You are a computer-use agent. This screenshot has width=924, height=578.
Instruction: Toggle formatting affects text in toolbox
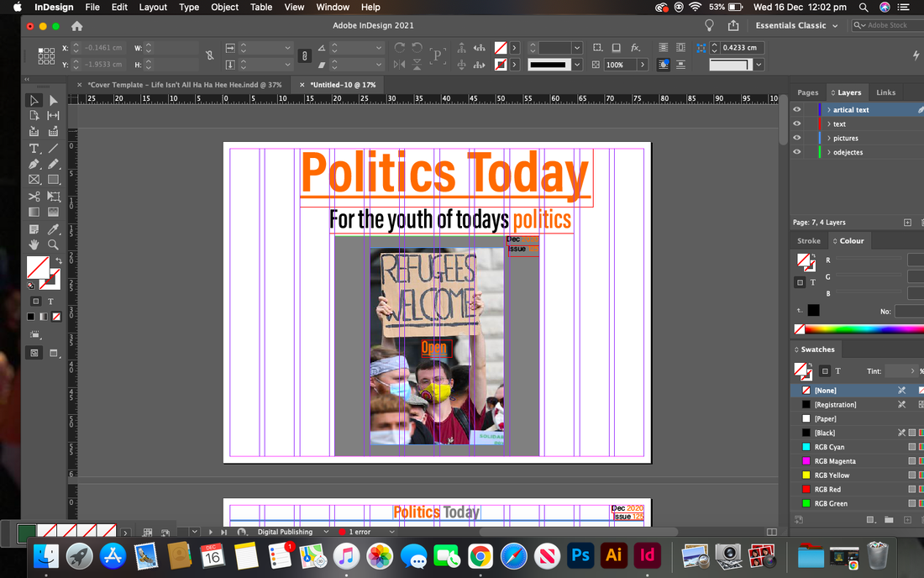click(x=50, y=301)
